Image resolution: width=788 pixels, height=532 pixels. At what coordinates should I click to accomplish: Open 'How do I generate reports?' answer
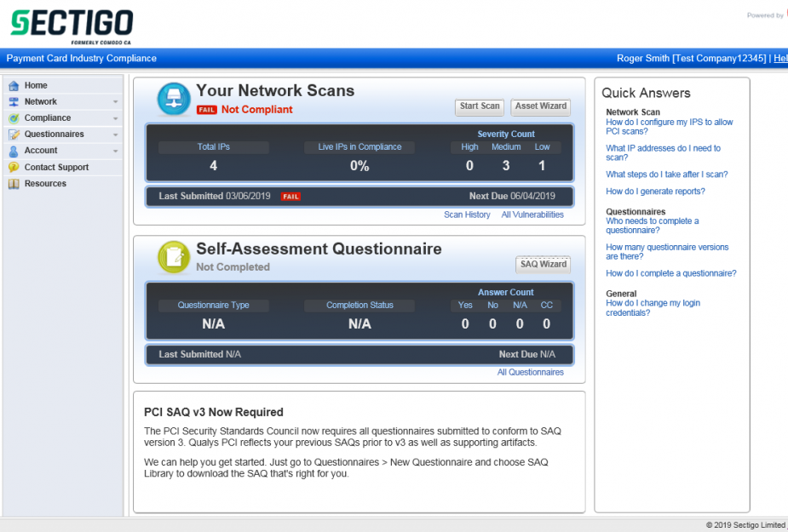655,192
